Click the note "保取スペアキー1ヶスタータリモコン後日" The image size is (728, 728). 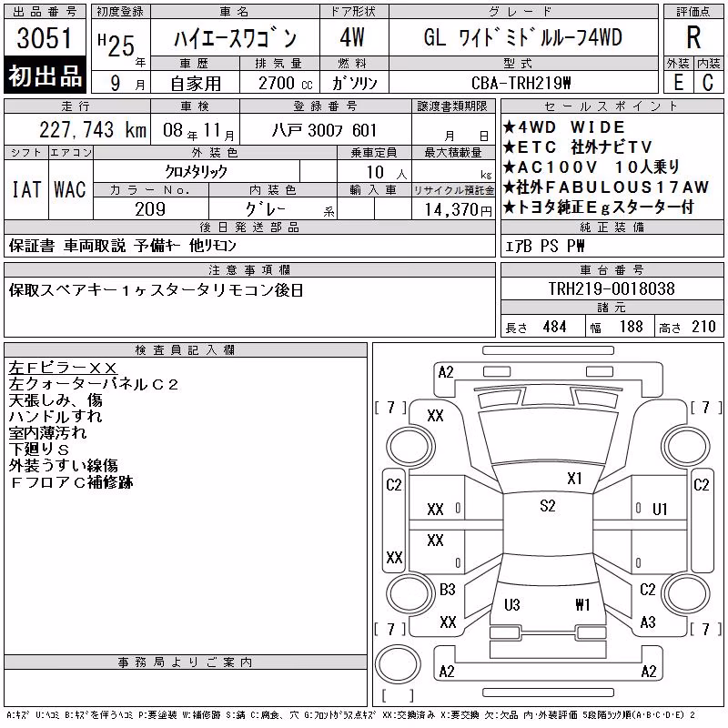[x=156, y=290]
